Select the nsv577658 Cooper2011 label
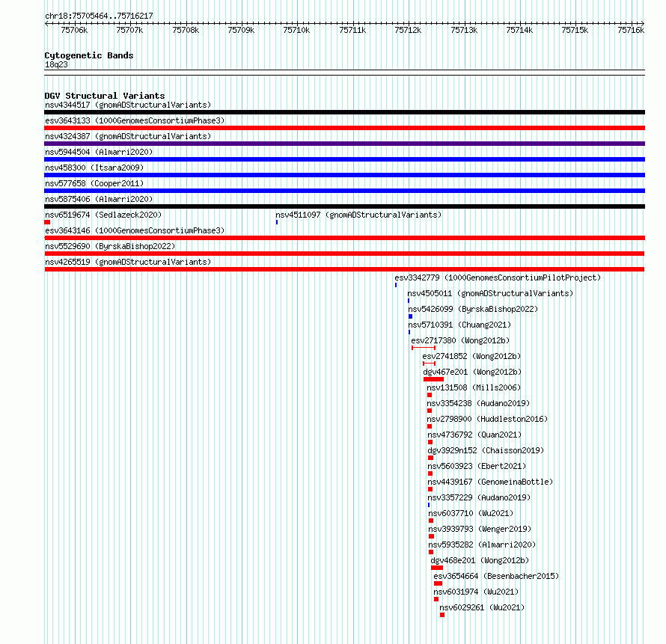 click(x=94, y=183)
